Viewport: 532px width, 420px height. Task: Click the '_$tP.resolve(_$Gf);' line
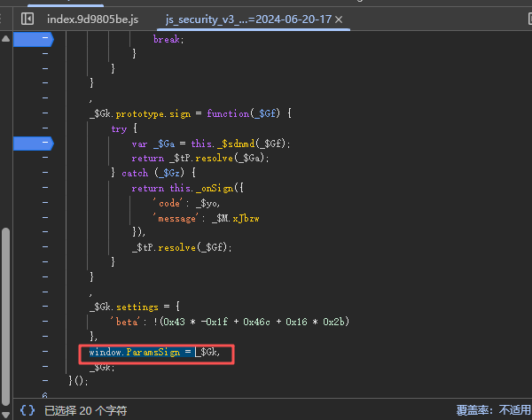[x=182, y=247]
